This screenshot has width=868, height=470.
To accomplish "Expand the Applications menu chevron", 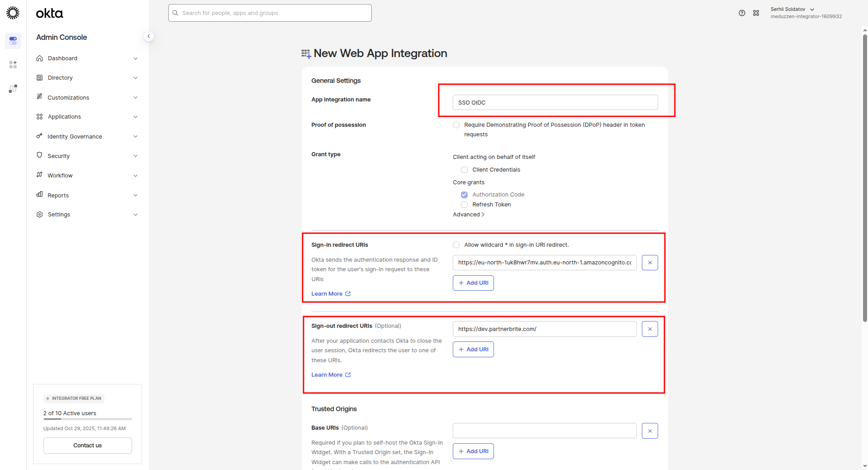I will [x=135, y=117].
